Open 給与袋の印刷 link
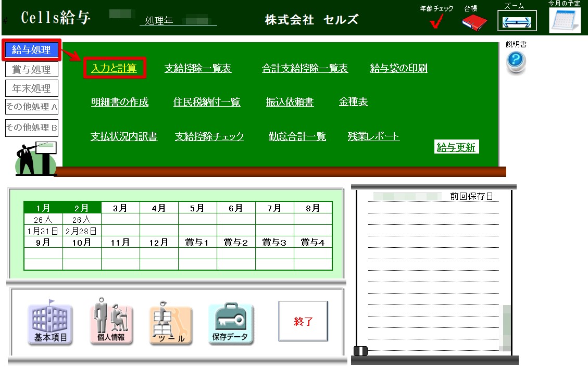588x368 pixels. pos(398,69)
